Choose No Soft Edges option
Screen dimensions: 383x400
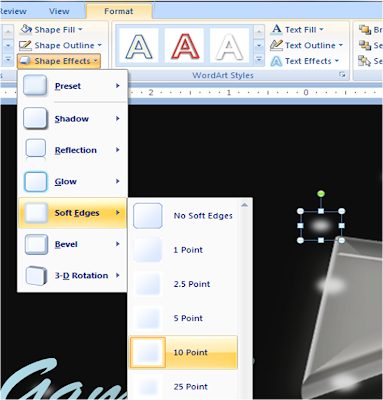point(183,216)
